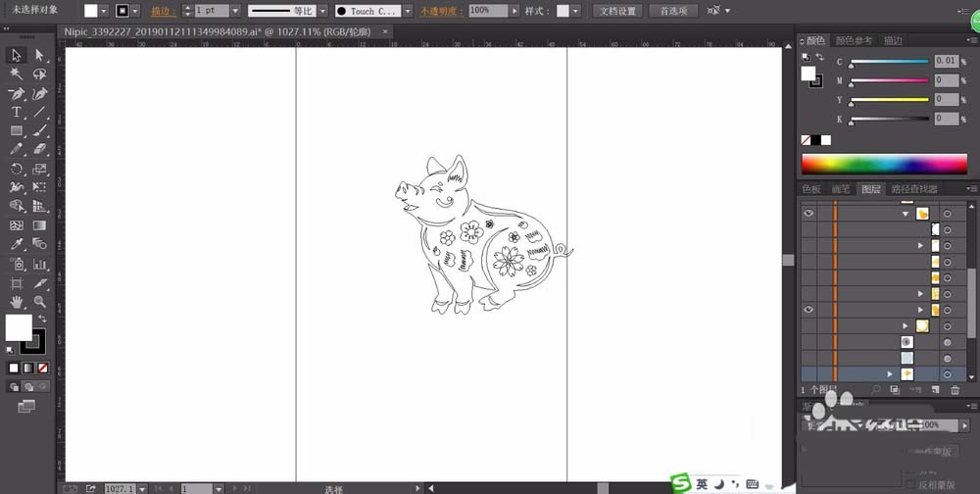Switch to the 色板 tab

pyautogui.click(x=811, y=189)
